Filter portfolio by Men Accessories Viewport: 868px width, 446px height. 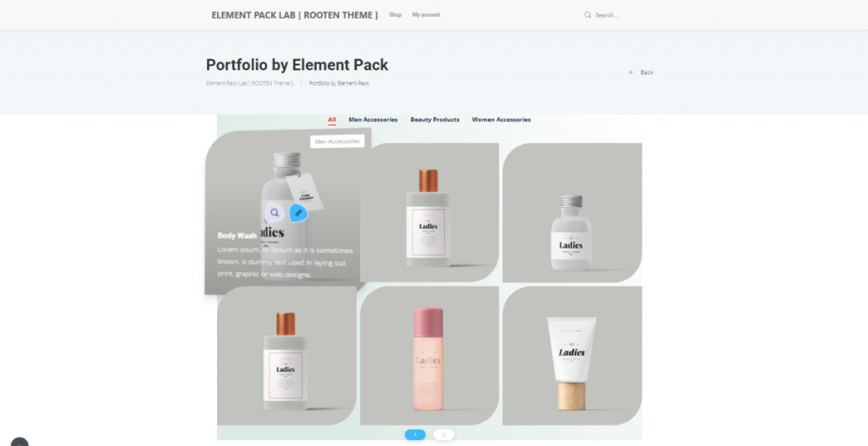click(x=373, y=120)
